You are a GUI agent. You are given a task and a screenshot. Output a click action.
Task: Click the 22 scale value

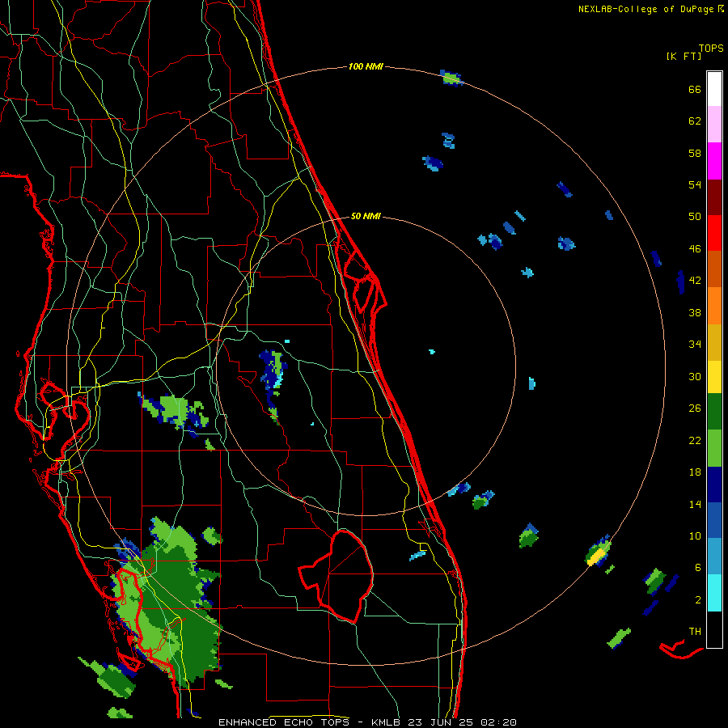click(x=695, y=440)
